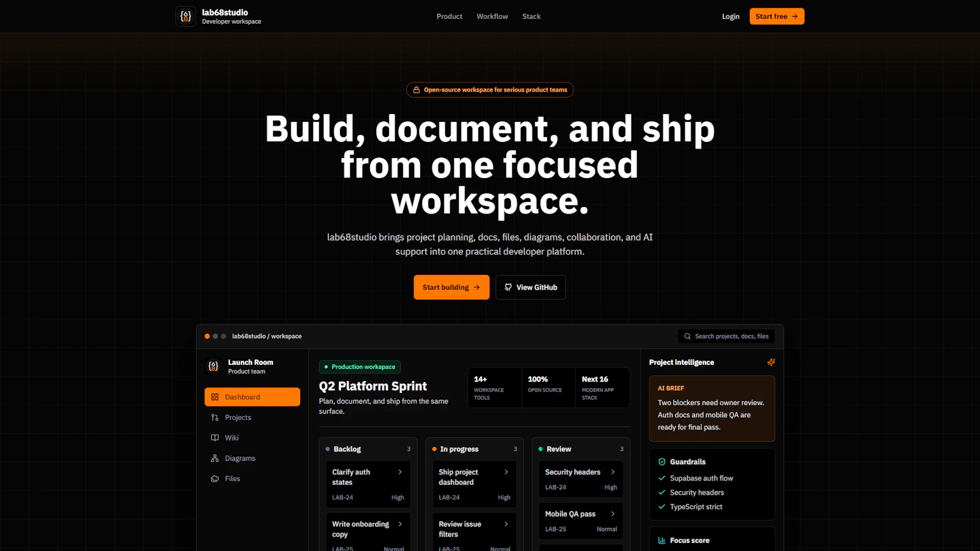This screenshot has height=551, width=980.
Task: Click the Focus score chart icon
Action: [x=662, y=541]
